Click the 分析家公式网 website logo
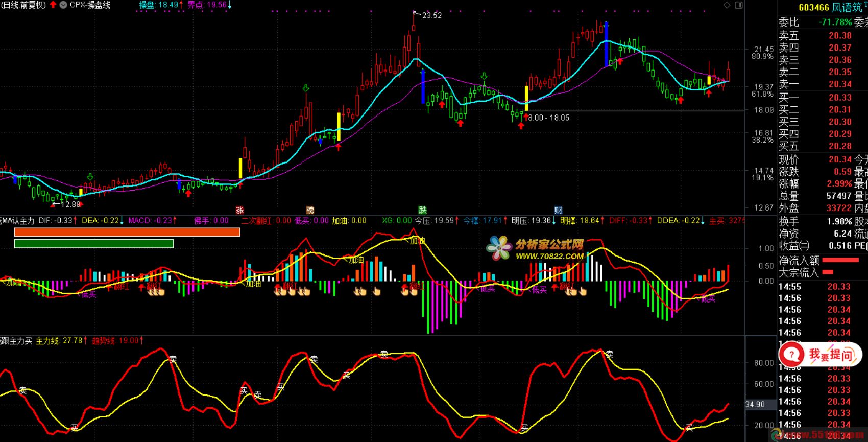This screenshot has width=868, height=442. tap(536, 249)
